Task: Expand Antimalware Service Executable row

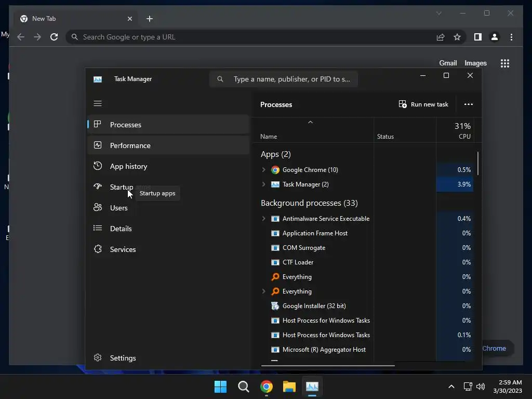Action: pyautogui.click(x=263, y=219)
